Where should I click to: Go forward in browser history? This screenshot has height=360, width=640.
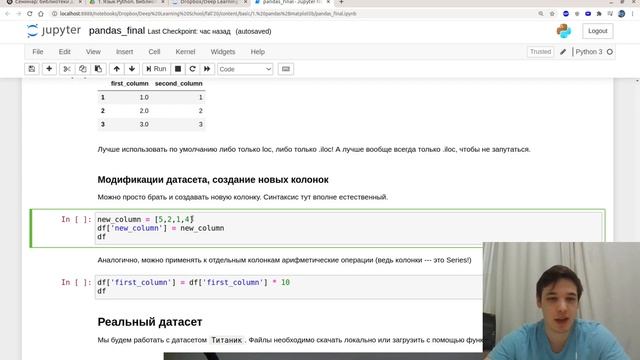tap(18, 13)
